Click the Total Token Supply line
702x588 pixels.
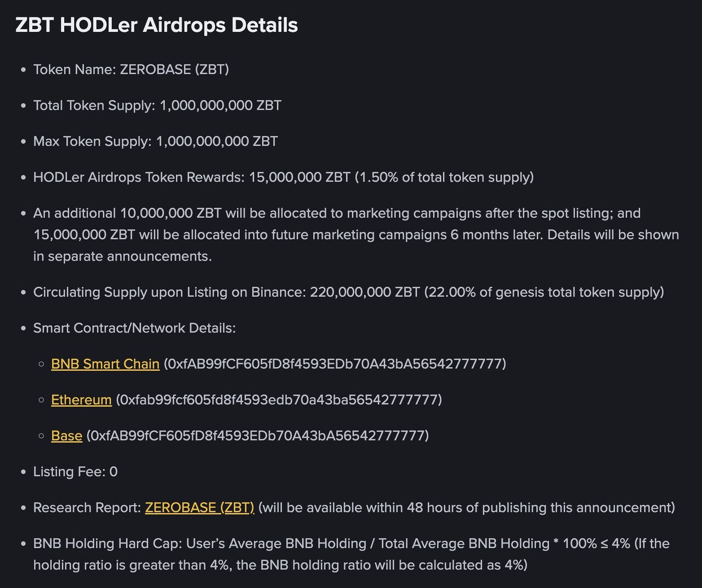157,106
